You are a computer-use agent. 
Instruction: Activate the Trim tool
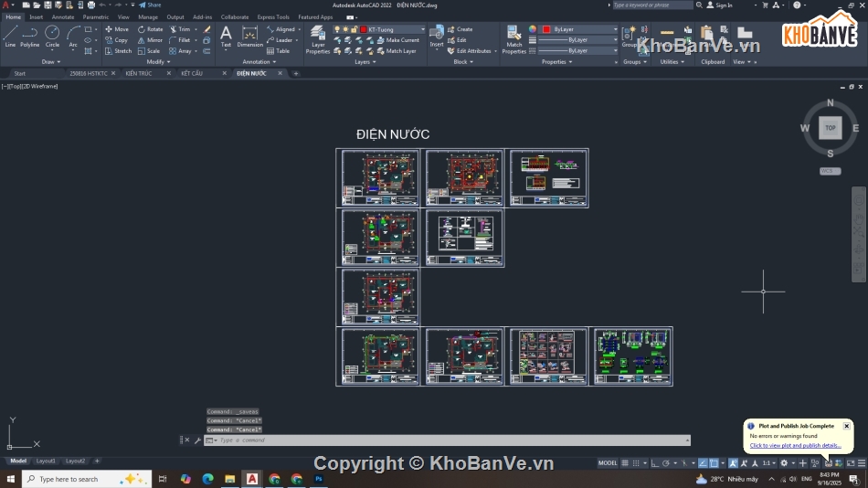180,29
